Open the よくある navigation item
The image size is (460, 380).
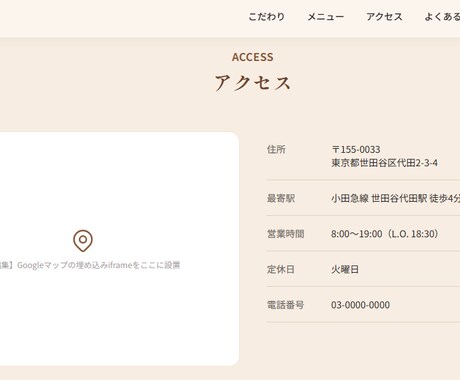[442, 17]
